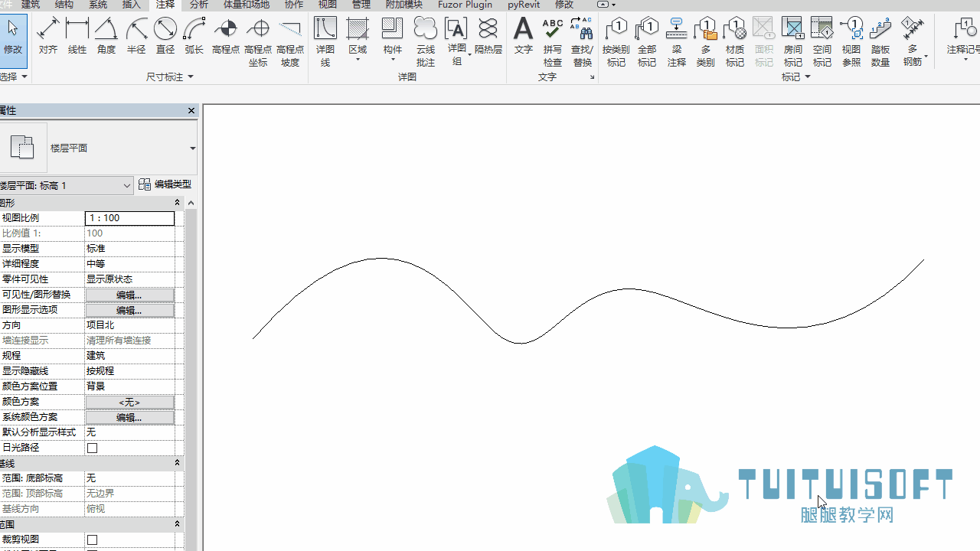Click the 高程点 spot elevation tool
This screenshot has height=551, width=980.
(x=226, y=37)
